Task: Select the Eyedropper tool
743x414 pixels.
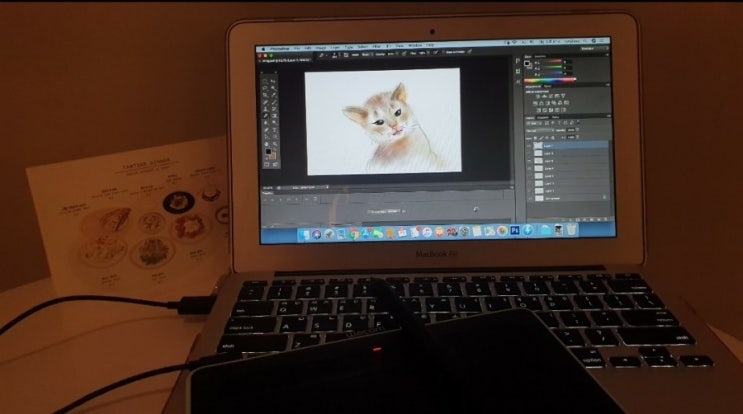Action: [274, 95]
